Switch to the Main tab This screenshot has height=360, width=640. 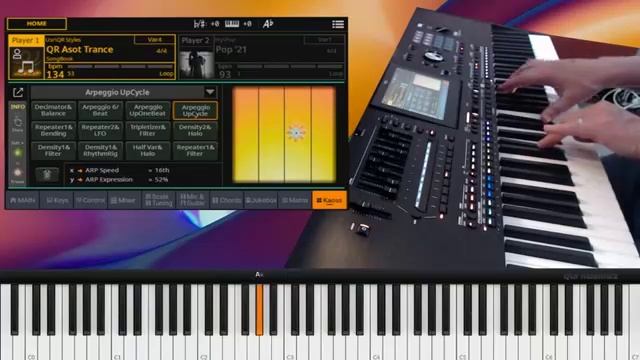23,200
